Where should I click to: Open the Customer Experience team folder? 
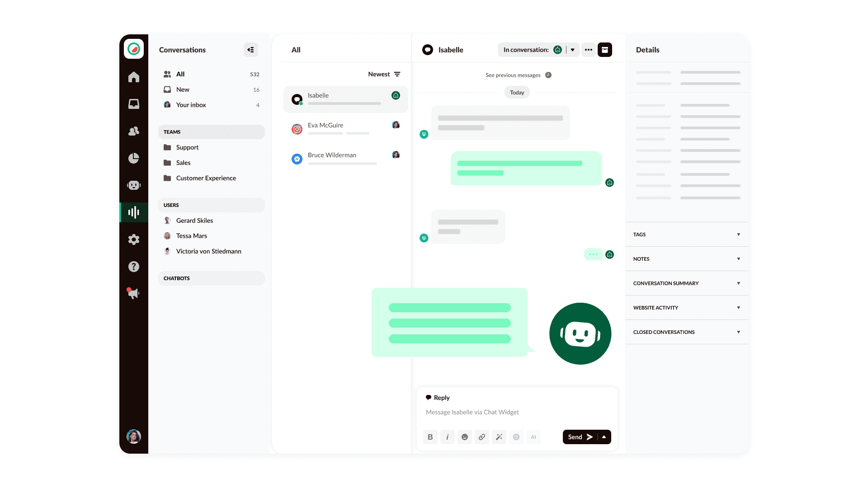[211, 178]
